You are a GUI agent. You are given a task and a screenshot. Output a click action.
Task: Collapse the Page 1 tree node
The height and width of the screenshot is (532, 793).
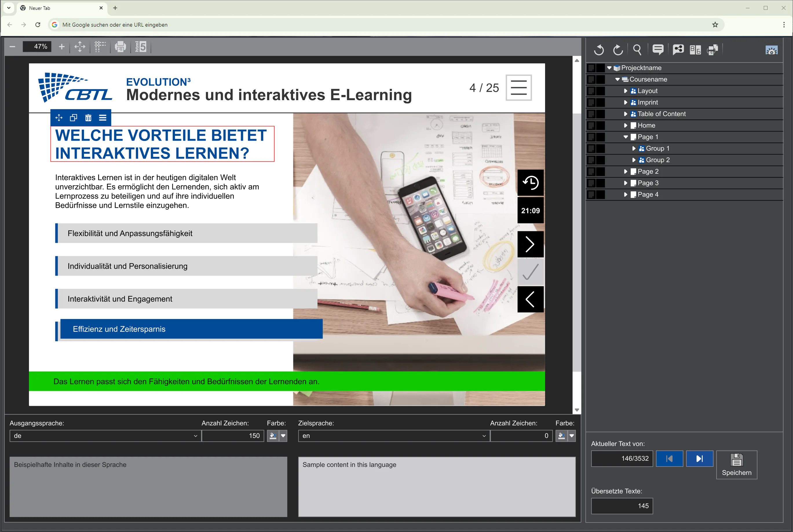(626, 137)
